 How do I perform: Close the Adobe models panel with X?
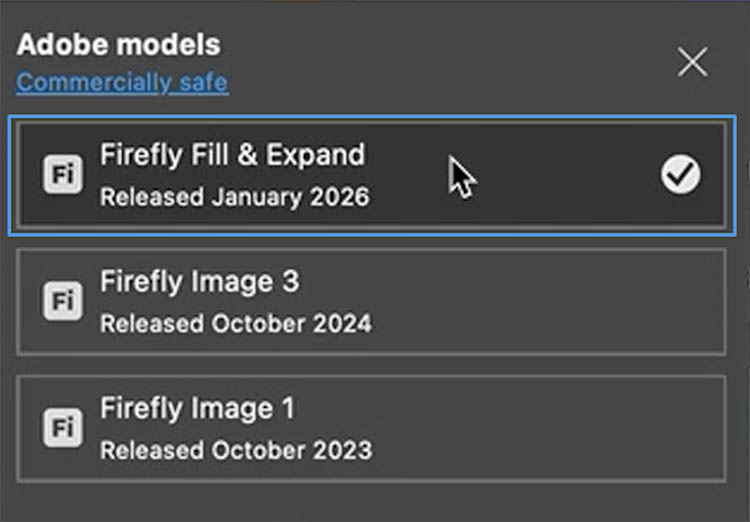[692, 63]
